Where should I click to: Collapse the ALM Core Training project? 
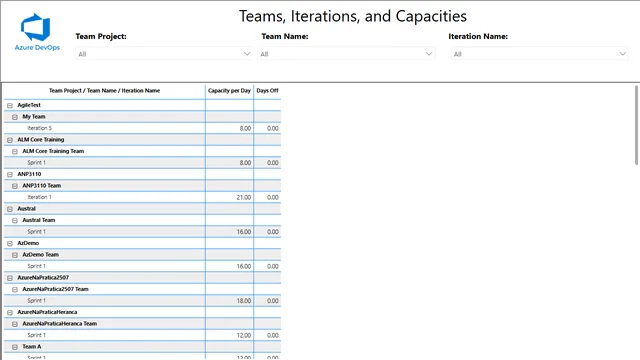10,140
